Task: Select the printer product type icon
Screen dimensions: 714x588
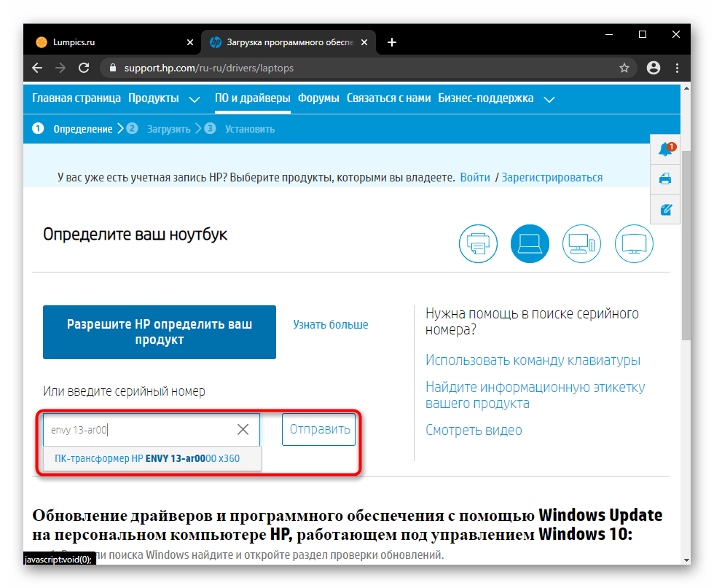Action: click(478, 243)
